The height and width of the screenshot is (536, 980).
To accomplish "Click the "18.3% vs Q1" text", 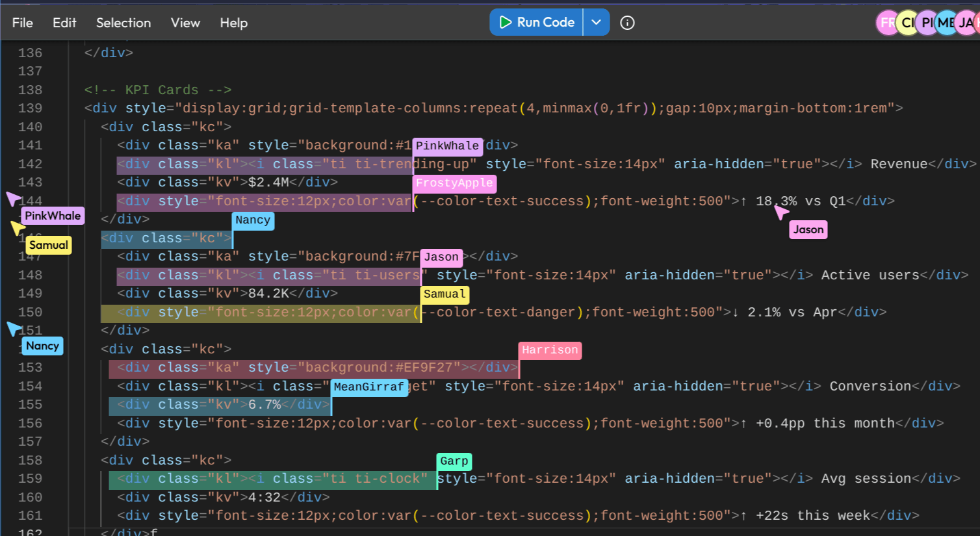I will pos(801,201).
